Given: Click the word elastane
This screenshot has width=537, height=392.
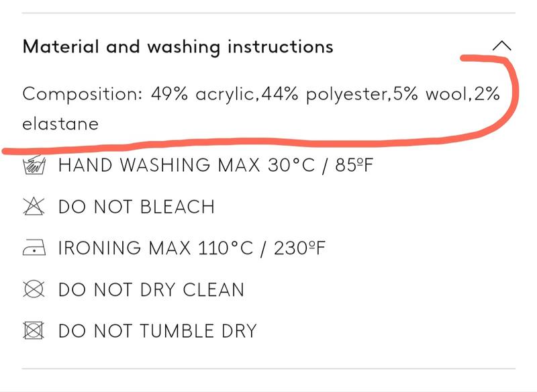Looking at the screenshot, I should [60, 124].
